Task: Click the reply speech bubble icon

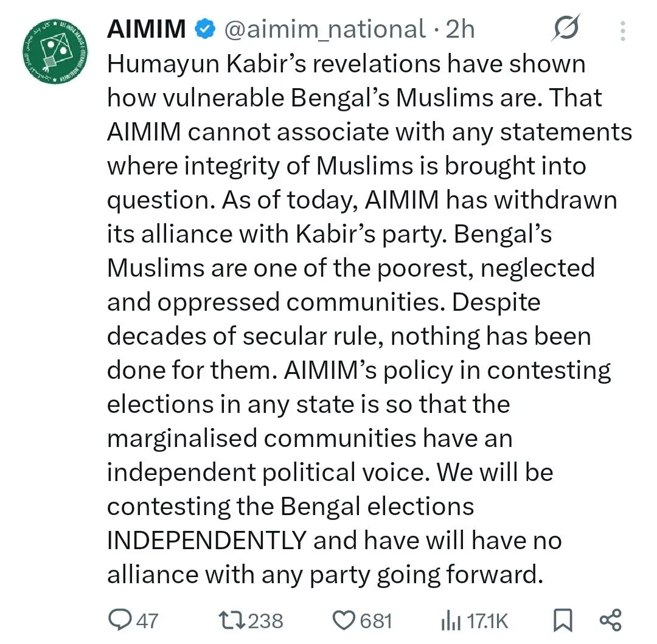Action: (119, 620)
